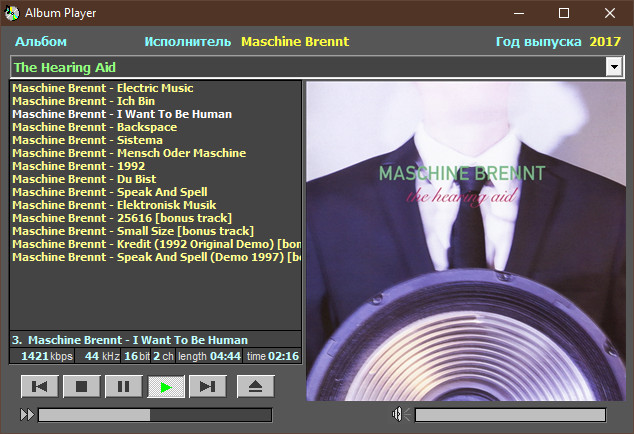This screenshot has height=434, width=634.
Task: Click the Год выпуска label
Action: [x=539, y=42]
